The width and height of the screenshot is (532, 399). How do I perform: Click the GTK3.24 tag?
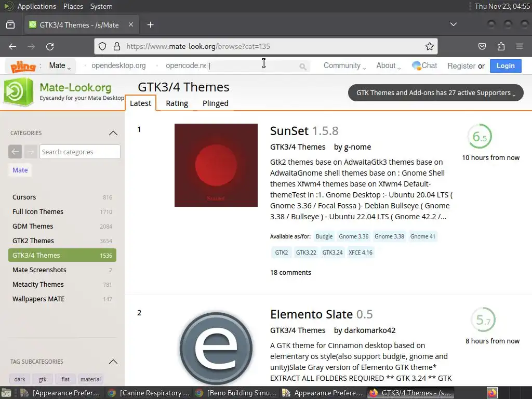click(332, 252)
